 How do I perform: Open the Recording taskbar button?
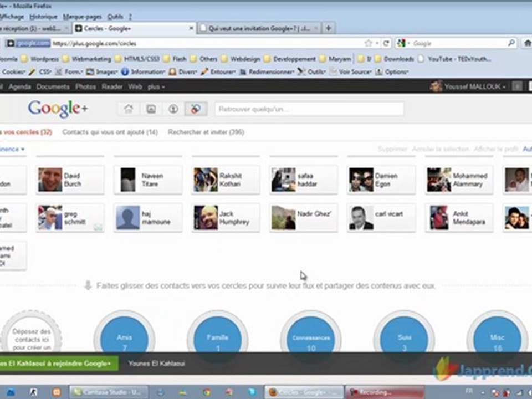tap(385, 392)
